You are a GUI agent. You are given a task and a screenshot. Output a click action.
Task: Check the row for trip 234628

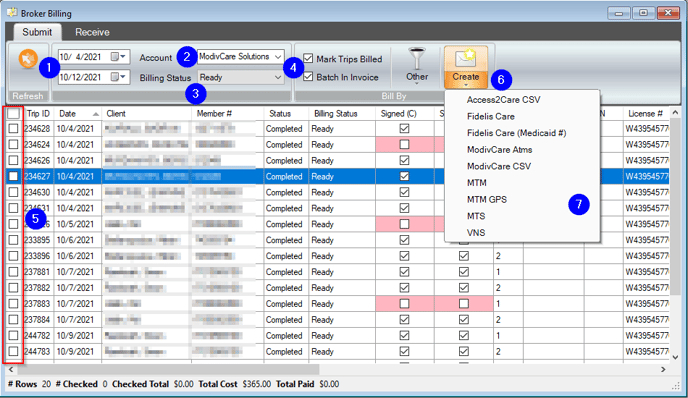[14, 129]
